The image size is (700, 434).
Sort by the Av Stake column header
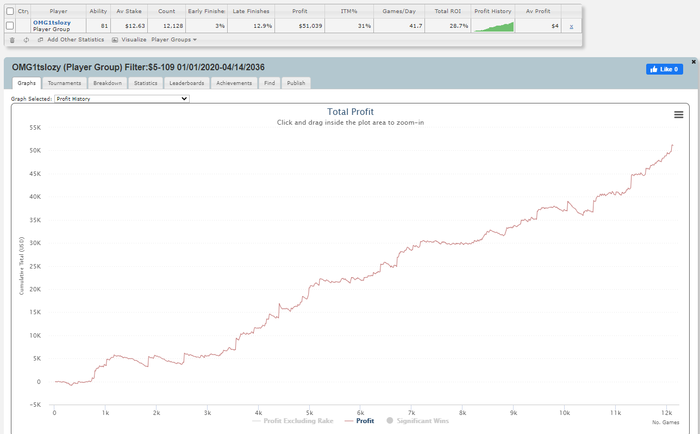click(x=129, y=11)
